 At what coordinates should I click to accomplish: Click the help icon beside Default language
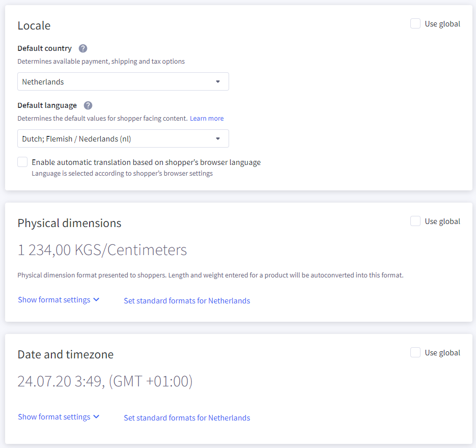(88, 105)
